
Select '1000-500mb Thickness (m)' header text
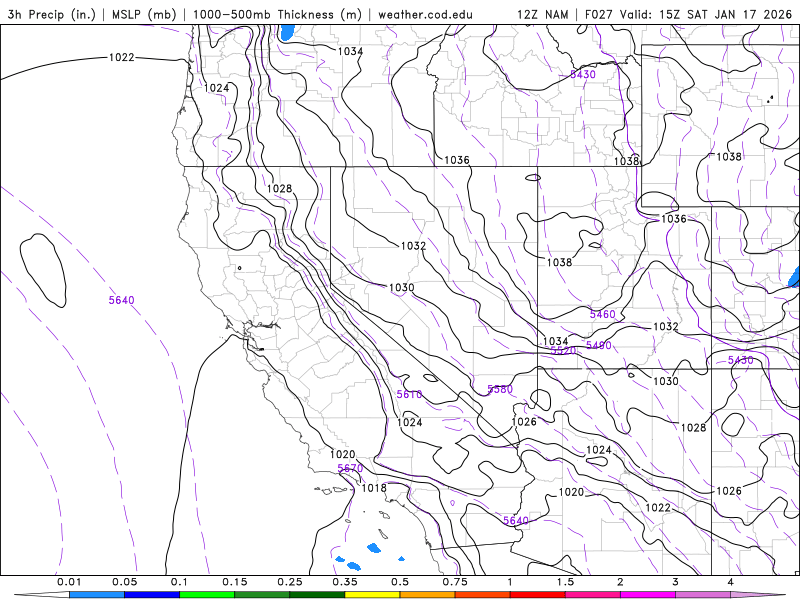point(277,14)
